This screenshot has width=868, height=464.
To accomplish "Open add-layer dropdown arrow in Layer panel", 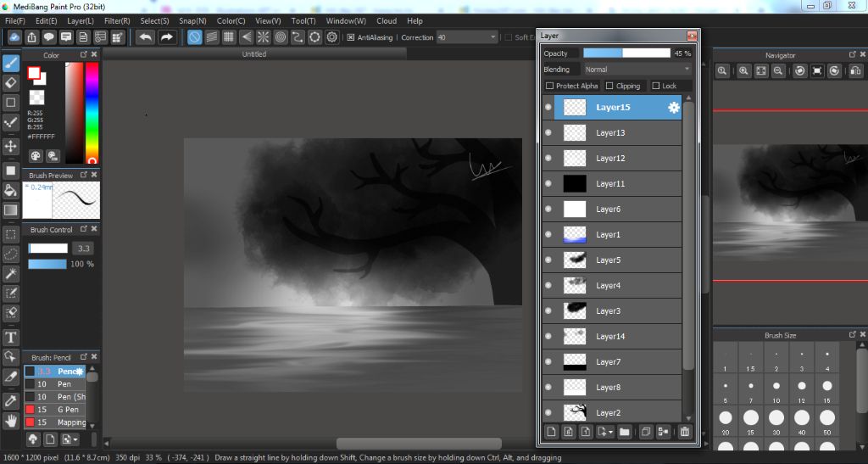I will (610, 432).
